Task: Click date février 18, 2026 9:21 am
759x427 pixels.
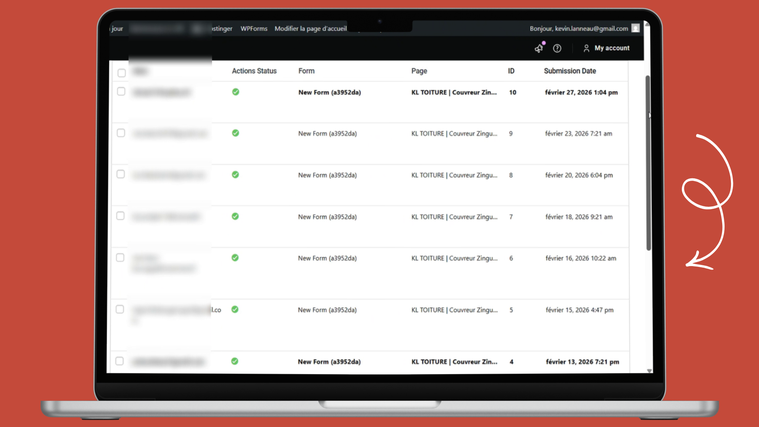Action: coord(579,217)
